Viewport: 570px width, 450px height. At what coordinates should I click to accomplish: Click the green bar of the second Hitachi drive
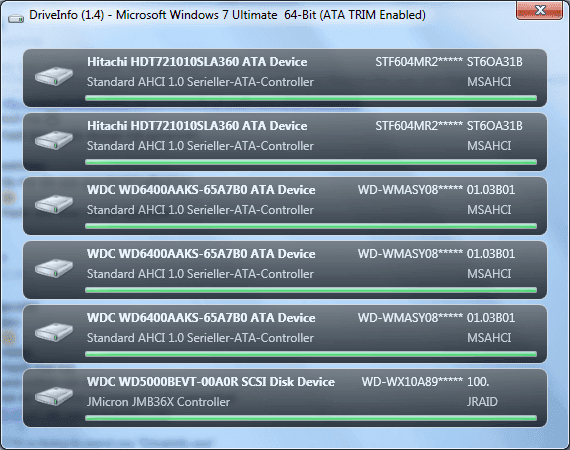coord(311,162)
